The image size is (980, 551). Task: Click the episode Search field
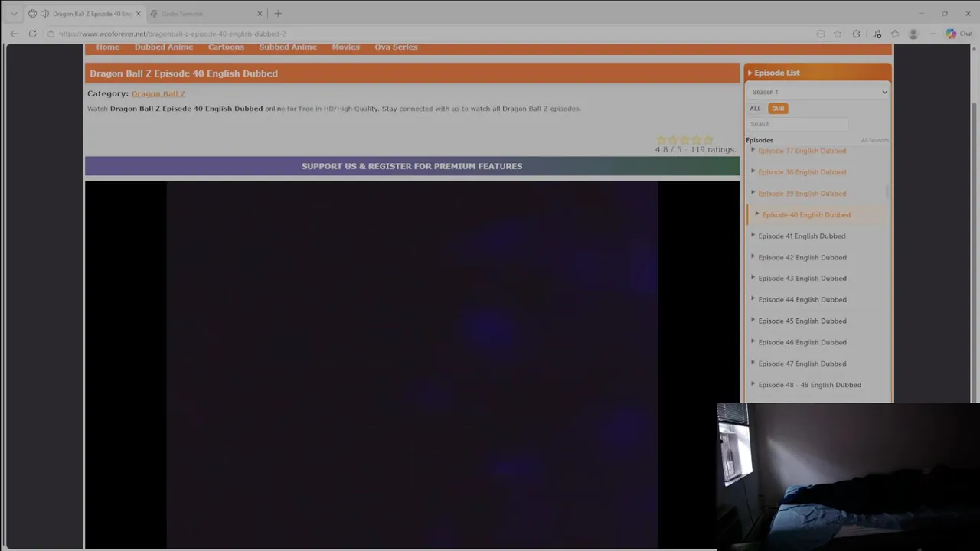tap(798, 124)
